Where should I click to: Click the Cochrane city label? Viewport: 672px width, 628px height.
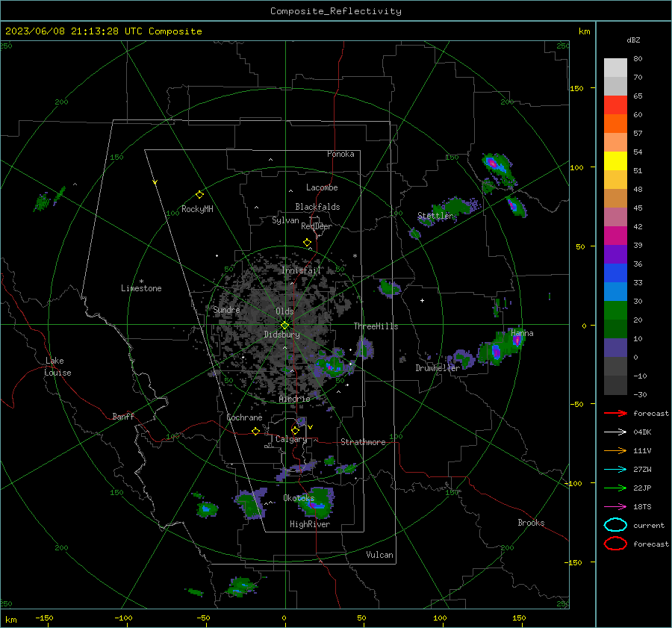point(244,417)
